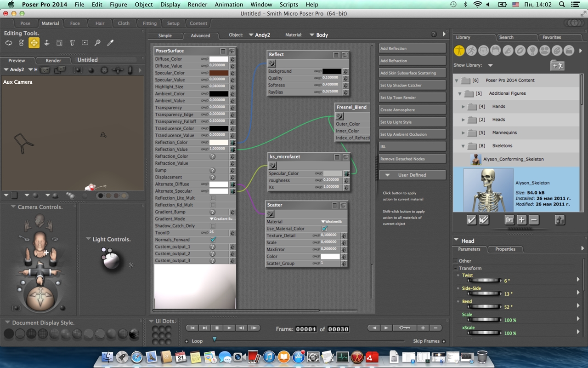588x368 pixels.
Task: Toggle the Shadow_Catch_Only checkbox
Action: click(x=213, y=226)
